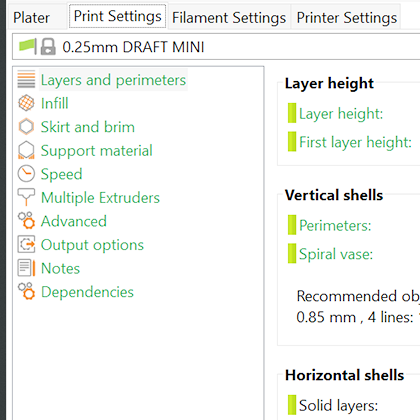Open the Speed settings page
The image size is (420, 420).
(61, 174)
